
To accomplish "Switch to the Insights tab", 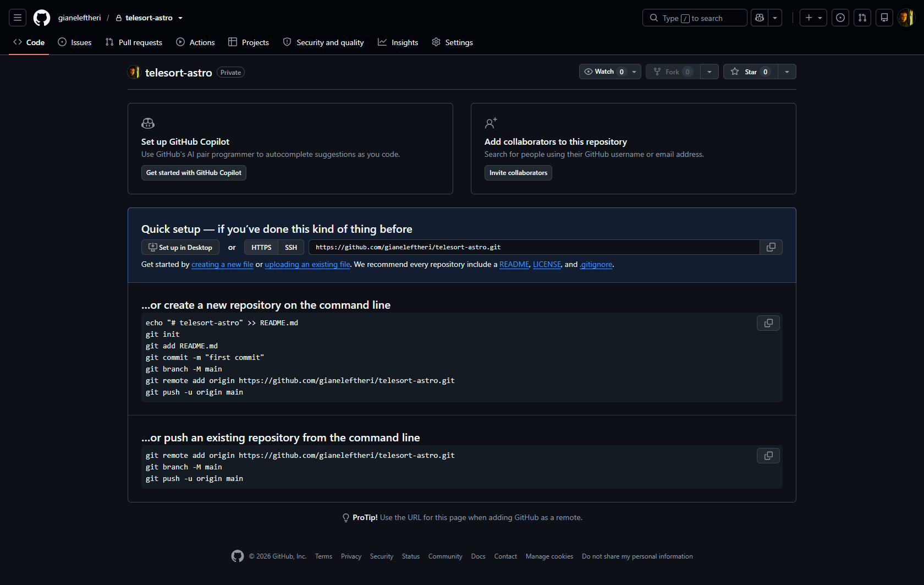I will (x=398, y=42).
